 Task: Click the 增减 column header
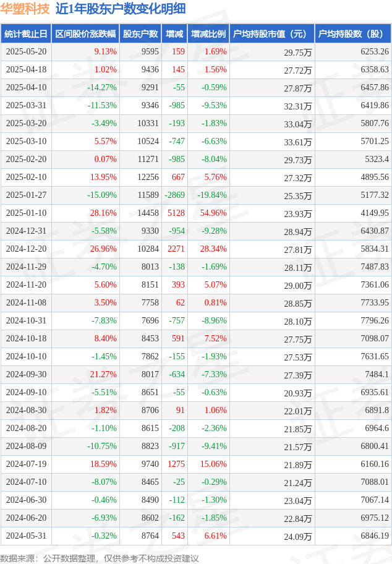tap(174, 34)
